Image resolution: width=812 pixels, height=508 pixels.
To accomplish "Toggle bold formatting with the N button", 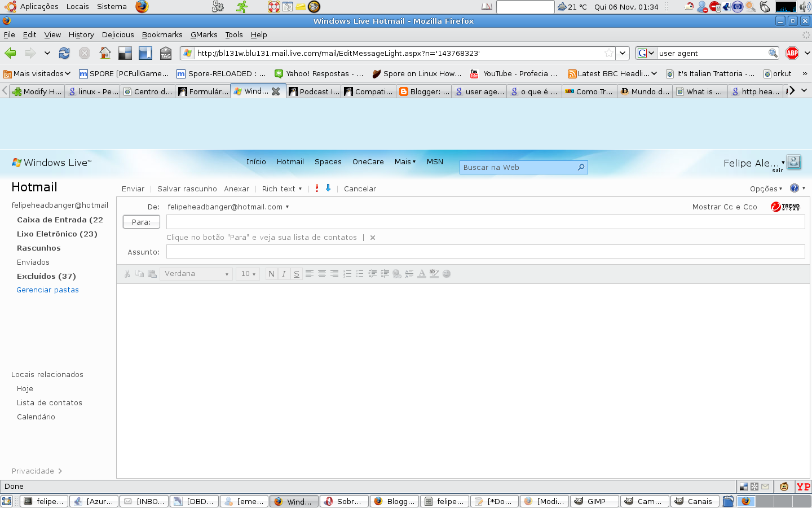I will 271,274.
